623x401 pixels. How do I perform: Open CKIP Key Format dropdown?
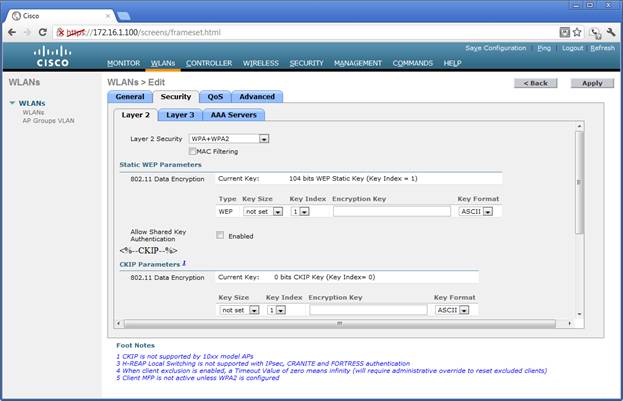[452, 310]
